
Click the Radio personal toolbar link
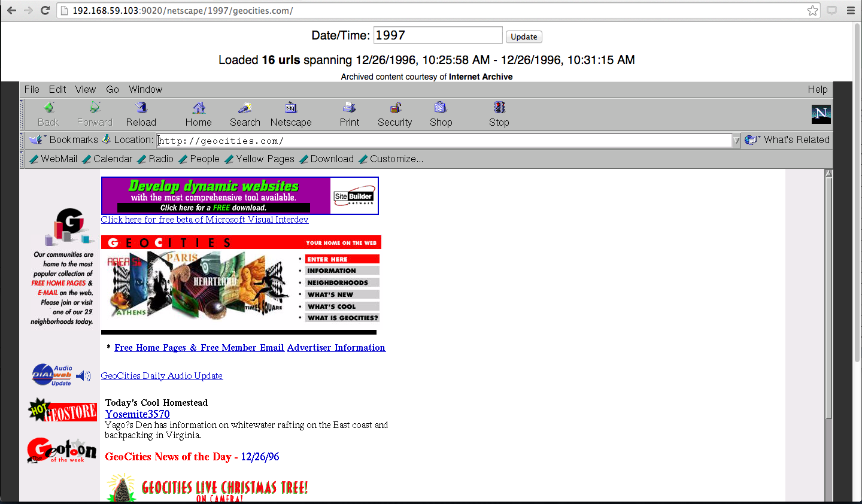point(155,159)
